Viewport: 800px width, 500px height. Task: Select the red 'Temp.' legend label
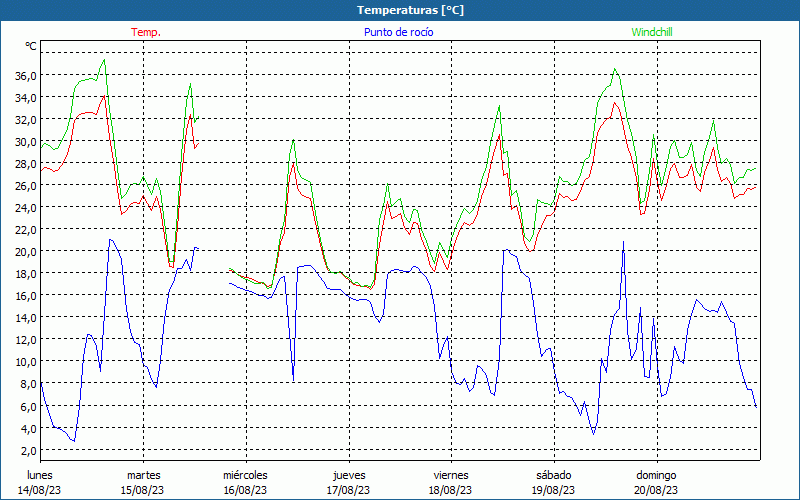pyautogui.click(x=146, y=32)
